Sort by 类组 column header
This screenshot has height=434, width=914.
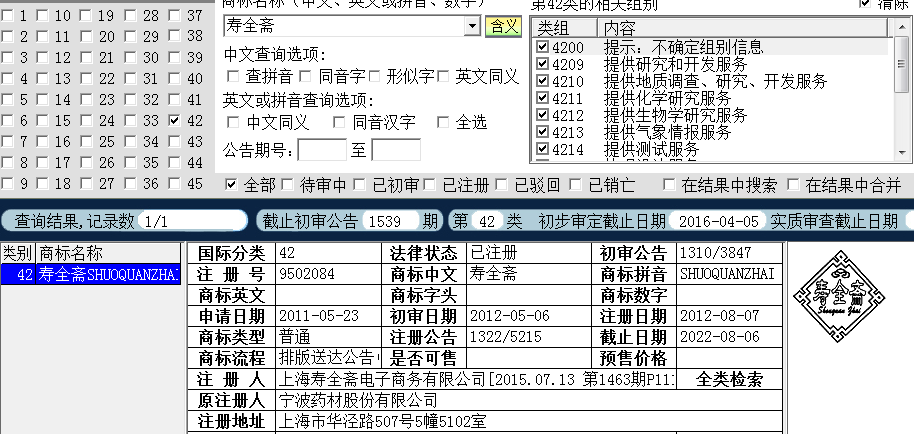point(564,27)
